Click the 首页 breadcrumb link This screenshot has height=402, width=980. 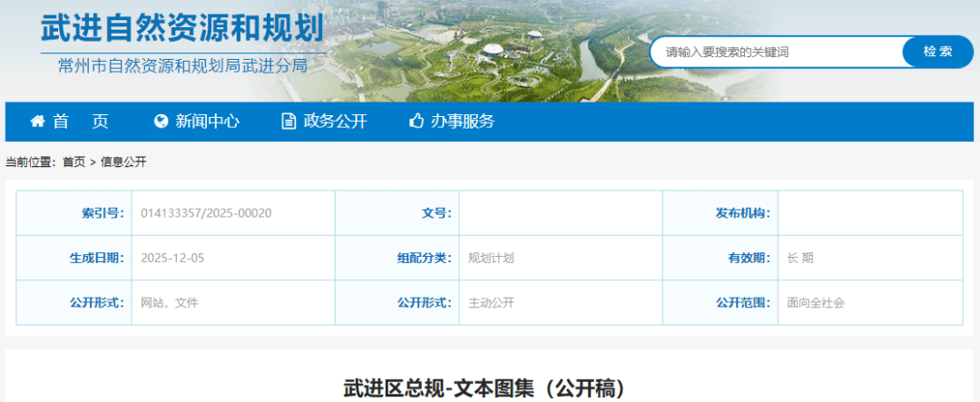[x=73, y=162]
